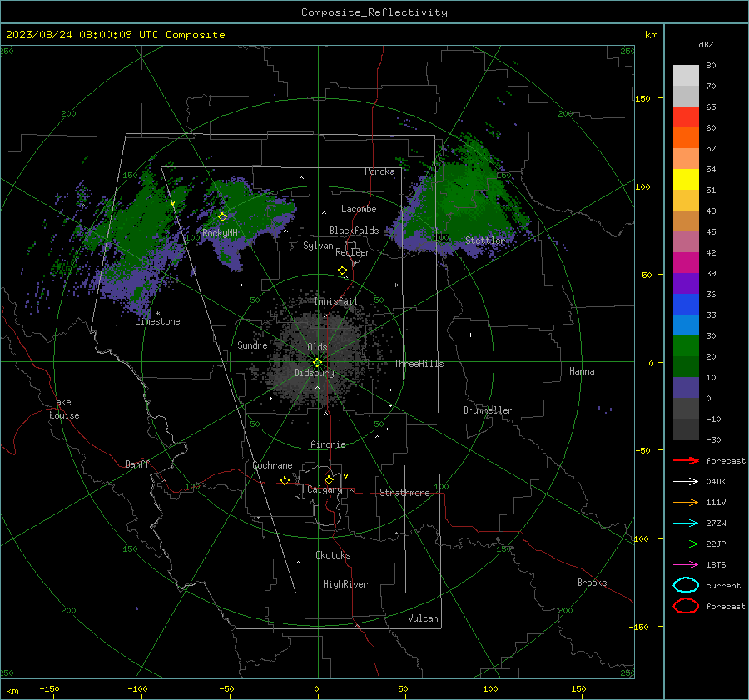
Task: Click the red 'forecast' ellipse legend symbol
Action: point(686,606)
